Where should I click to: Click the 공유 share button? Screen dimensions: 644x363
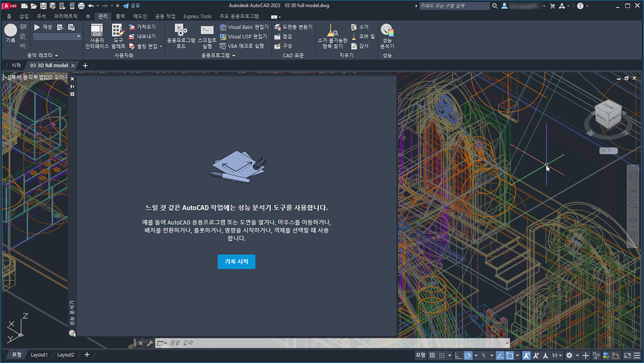[131, 6]
